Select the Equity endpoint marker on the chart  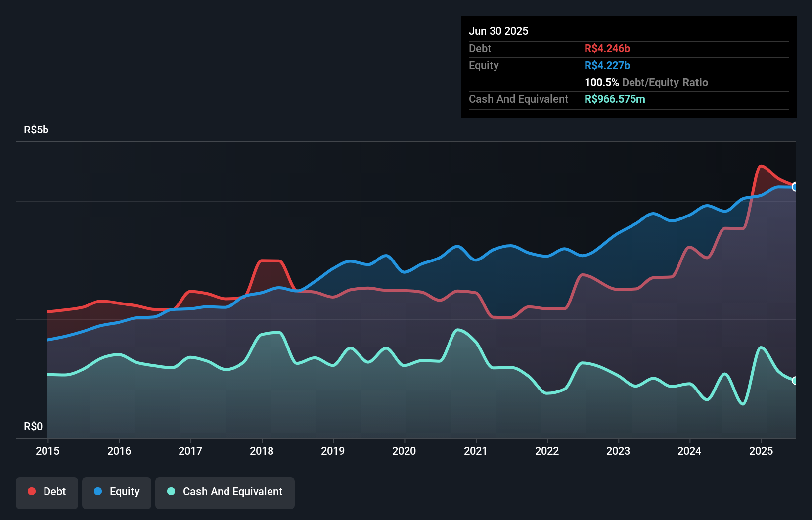pyautogui.click(x=795, y=187)
